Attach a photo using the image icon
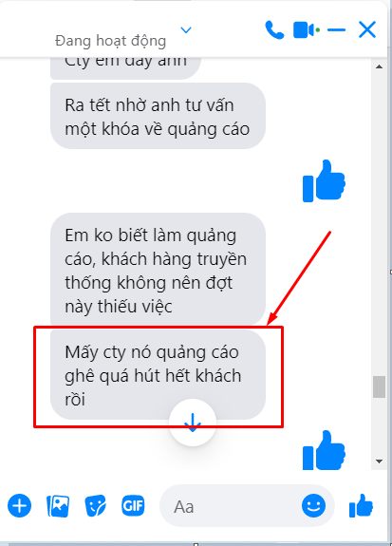 (x=58, y=505)
